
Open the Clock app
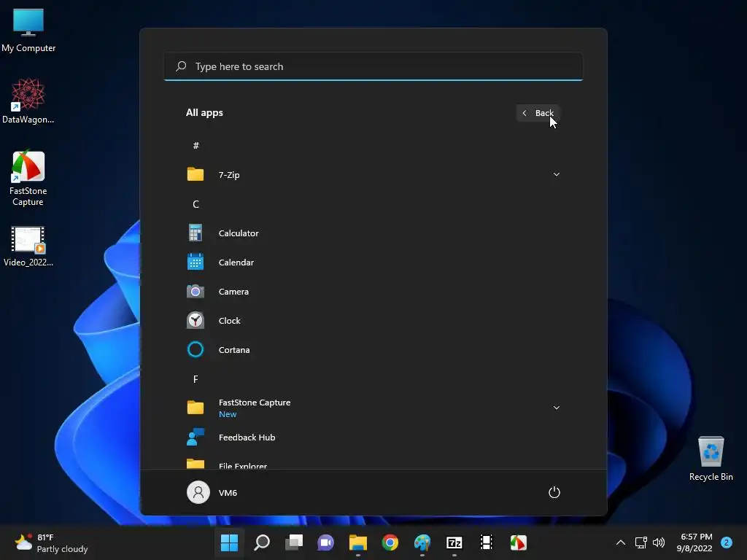point(373,321)
